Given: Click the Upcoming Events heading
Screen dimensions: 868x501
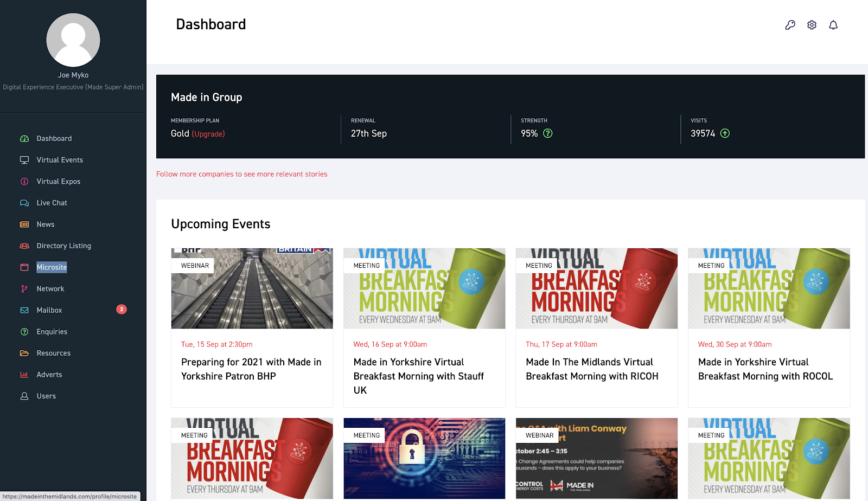Looking at the screenshot, I should click(x=221, y=224).
